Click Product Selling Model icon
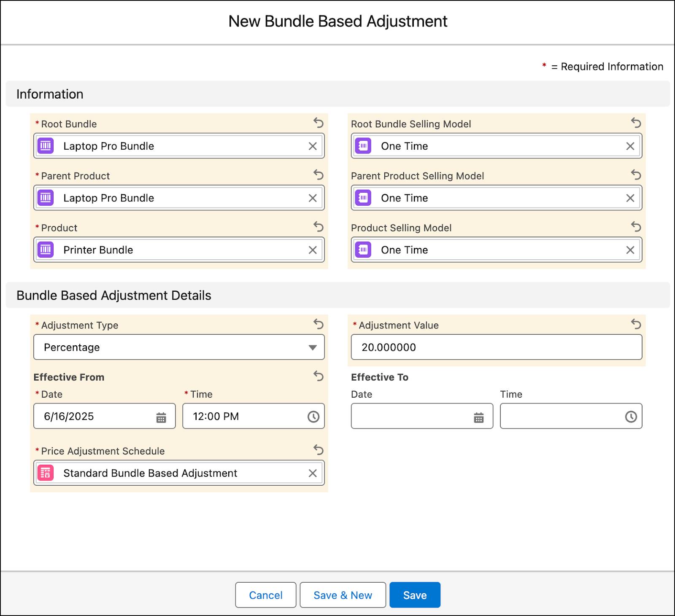This screenshot has width=675, height=616. [363, 250]
